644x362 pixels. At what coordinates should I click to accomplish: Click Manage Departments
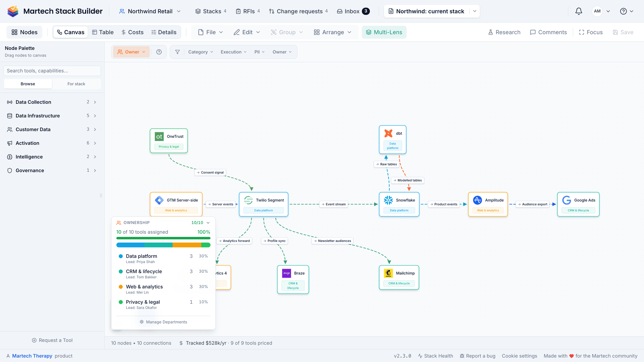163,322
